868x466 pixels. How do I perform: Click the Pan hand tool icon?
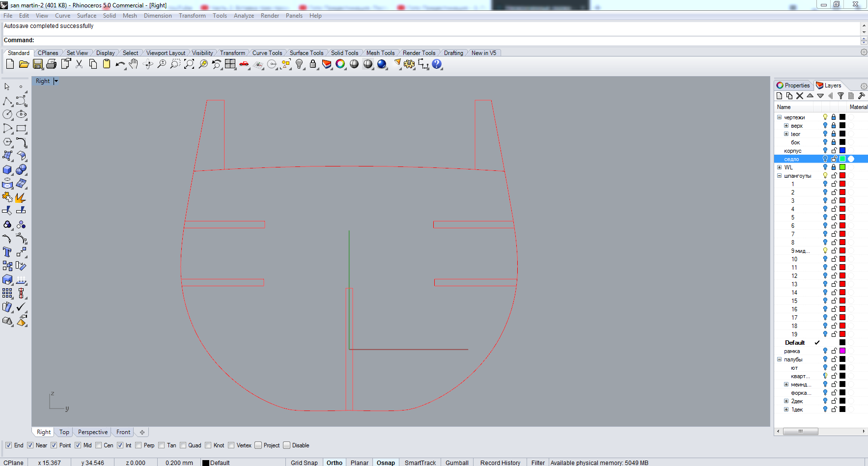(134, 64)
